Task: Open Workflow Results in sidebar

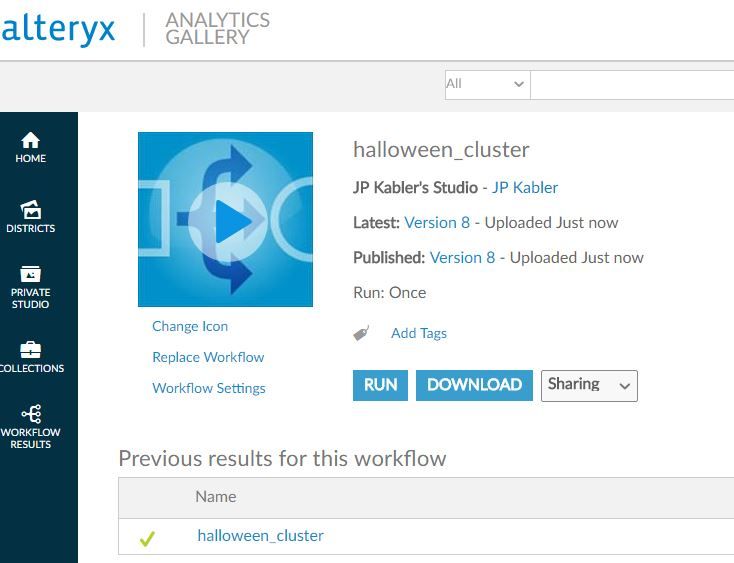Action: [30, 426]
